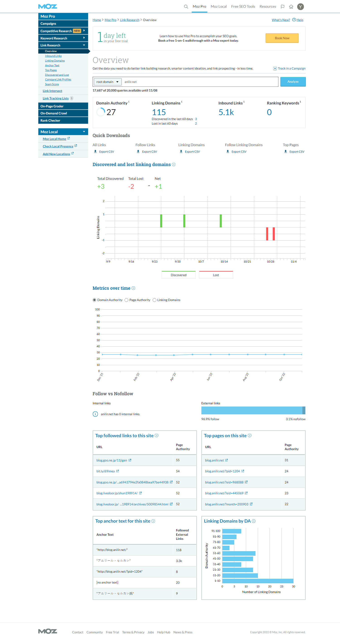Open On-Demand Crawl in the sidebar
The width and height of the screenshot is (340, 644).
point(63,113)
